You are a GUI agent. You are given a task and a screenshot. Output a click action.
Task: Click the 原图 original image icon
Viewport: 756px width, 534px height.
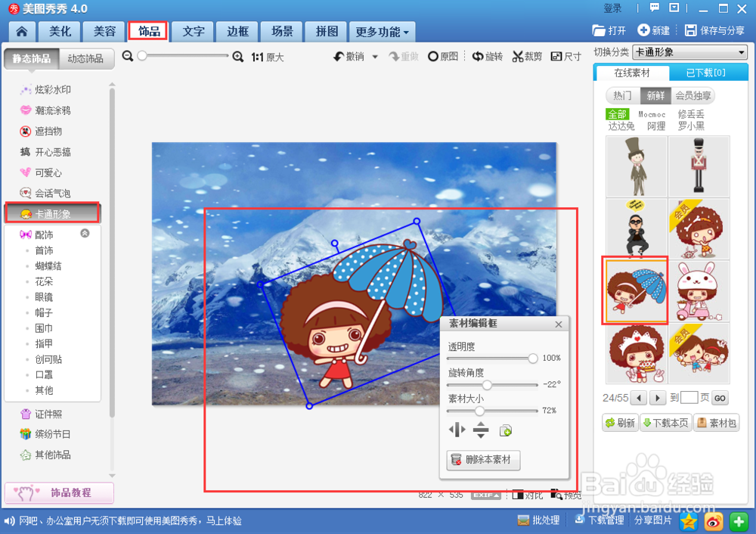tap(433, 57)
